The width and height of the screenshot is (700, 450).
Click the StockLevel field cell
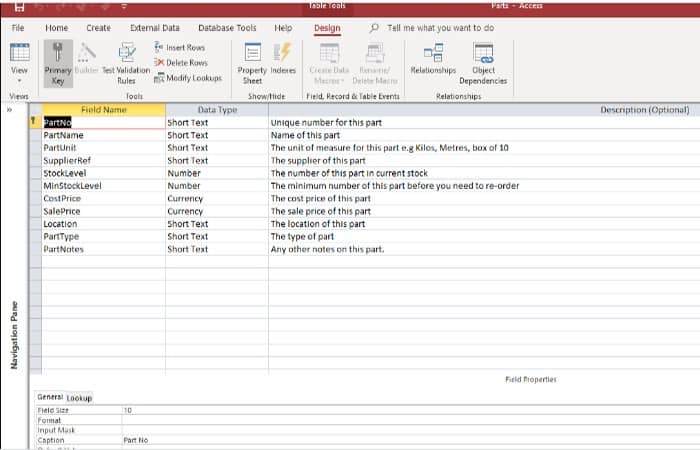click(x=104, y=173)
